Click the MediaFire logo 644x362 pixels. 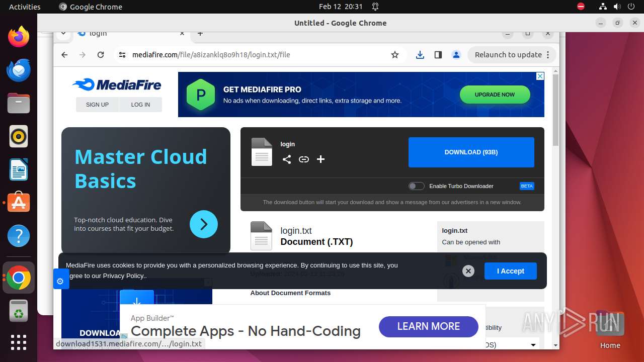[x=117, y=84]
